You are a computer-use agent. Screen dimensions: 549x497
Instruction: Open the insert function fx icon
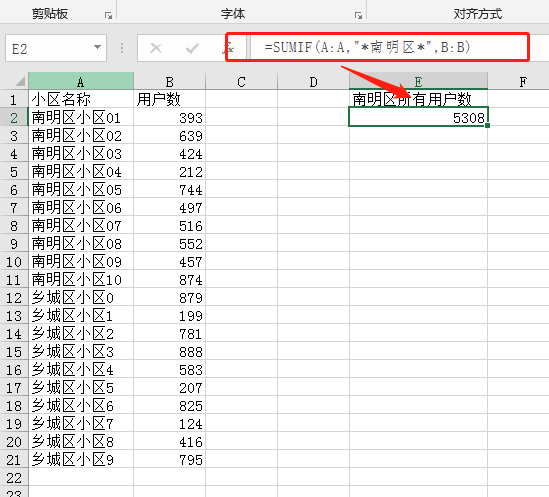pyautogui.click(x=228, y=48)
